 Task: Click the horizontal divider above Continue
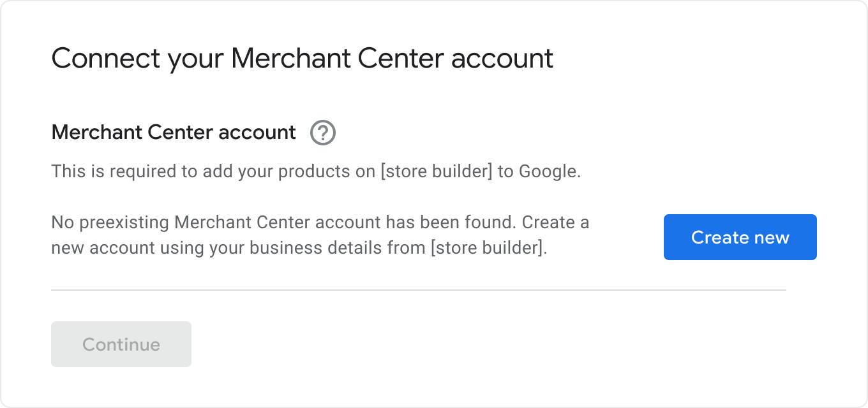(x=418, y=290)
